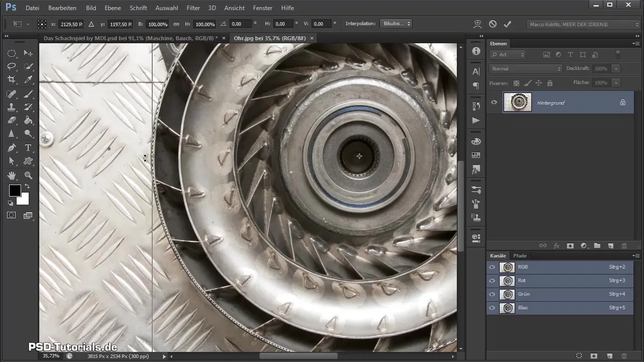Toggle layer filter on/off switch

[x=618, y=54]
